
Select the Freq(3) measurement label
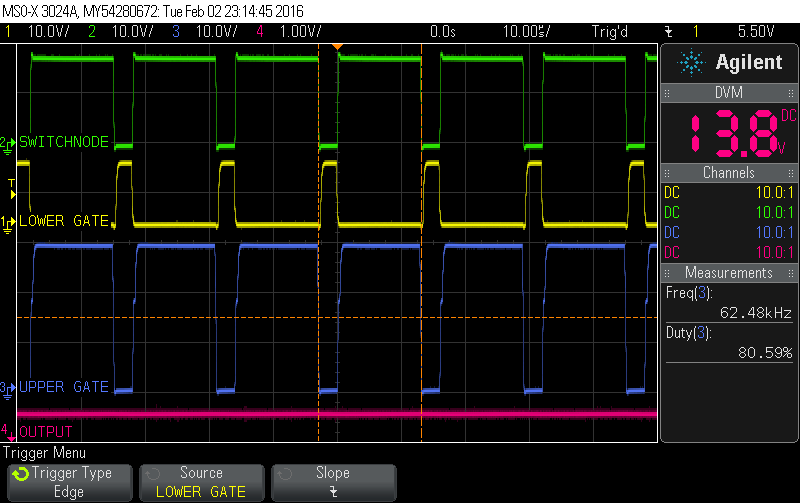[689, 293]
